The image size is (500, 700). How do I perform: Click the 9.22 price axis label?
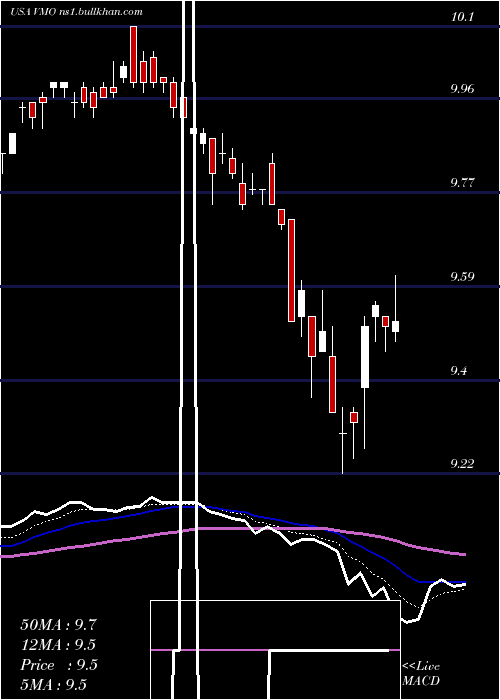tap(462, 464)
